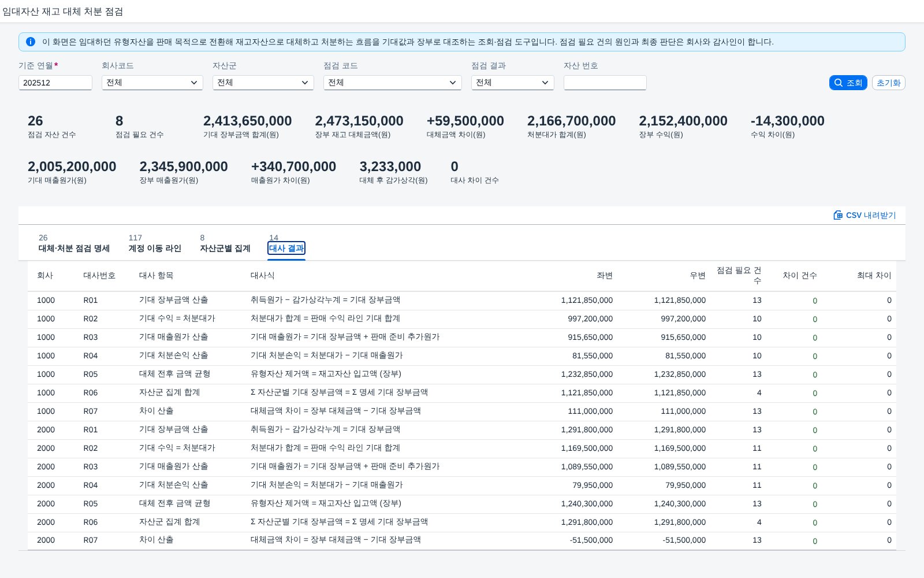Screen dimensions: 924x578
Task: Switch to 계정 이동 라인 tab
Action: (155, 248)
